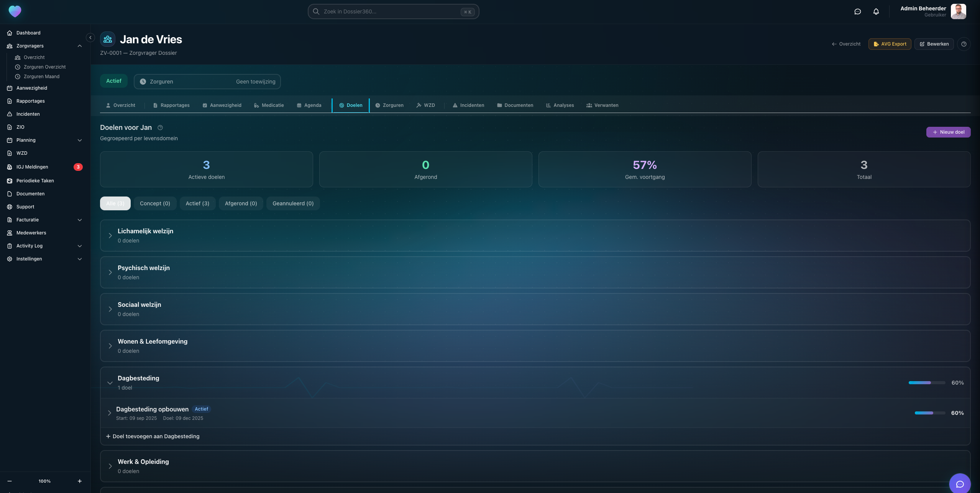Click the help icon beside Bewerken

click(x=964, y=44)
